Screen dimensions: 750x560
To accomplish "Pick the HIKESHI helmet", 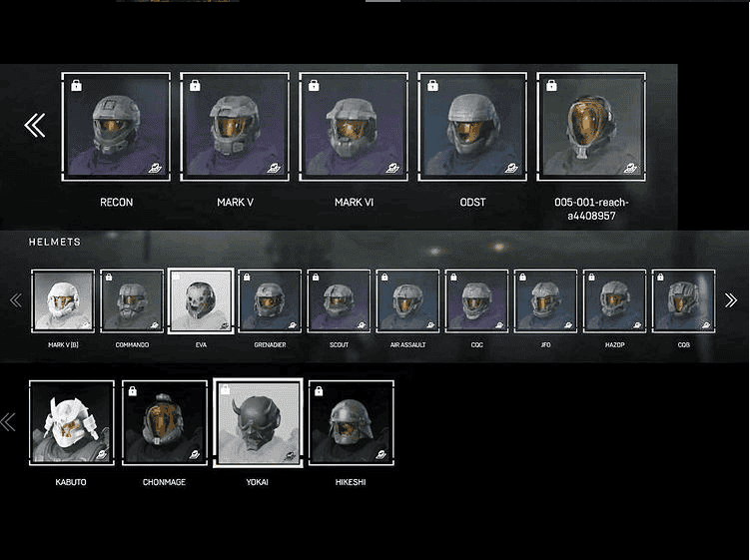I will 352,423.
